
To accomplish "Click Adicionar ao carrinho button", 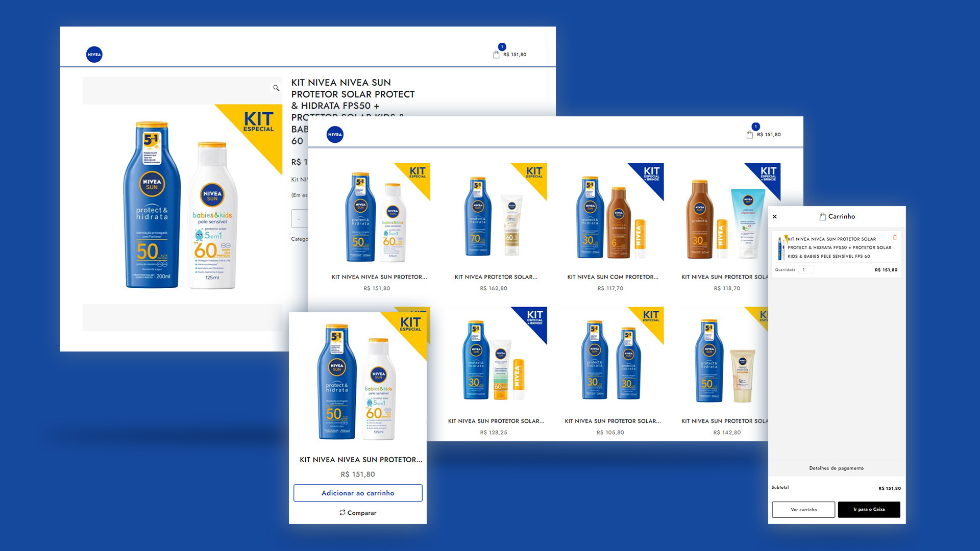I will coord(358,493).
